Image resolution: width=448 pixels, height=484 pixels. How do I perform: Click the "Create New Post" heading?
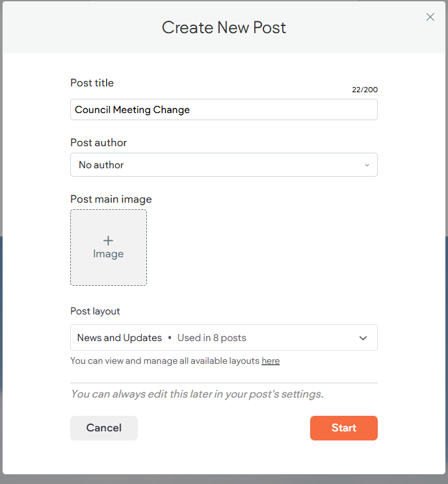(x=224, y=27)
